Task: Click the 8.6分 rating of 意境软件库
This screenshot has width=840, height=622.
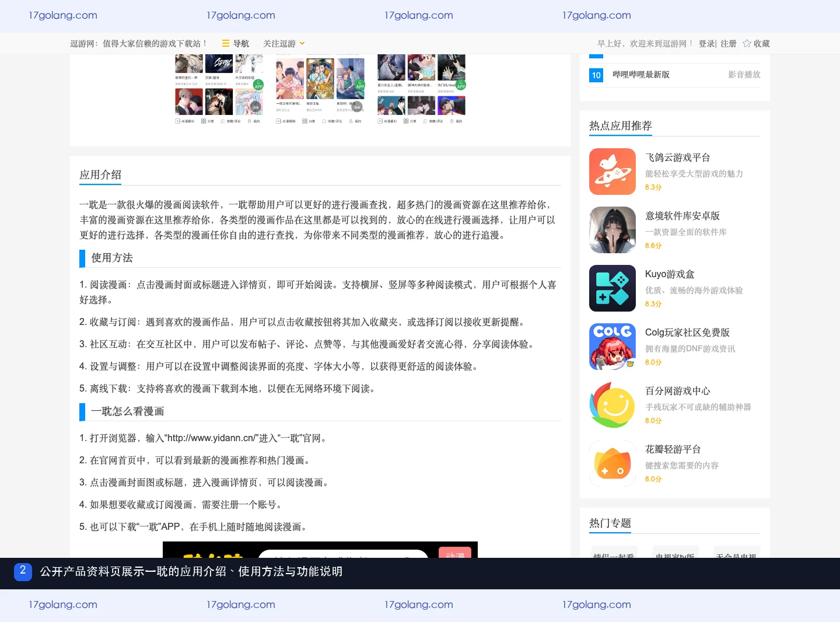Action: 653,246
